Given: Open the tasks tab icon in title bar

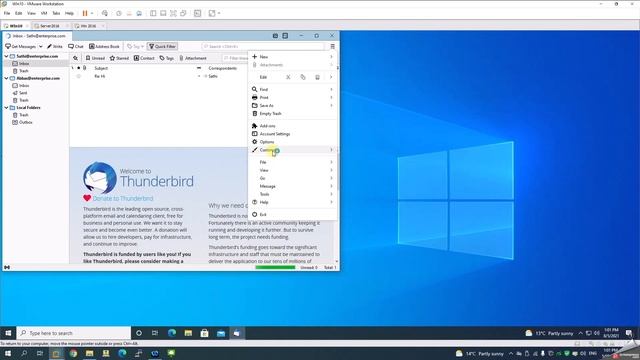Looking at the screenshot, I should tap(285, 36).
